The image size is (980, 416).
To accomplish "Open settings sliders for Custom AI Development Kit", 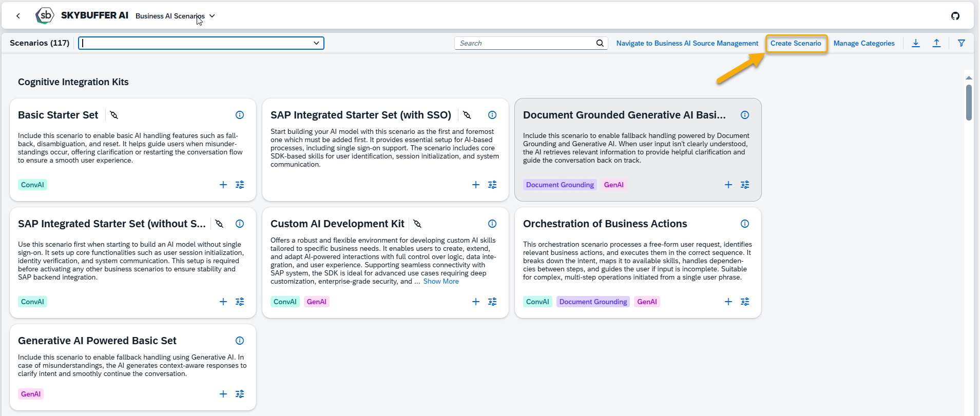I will [492, 302].
